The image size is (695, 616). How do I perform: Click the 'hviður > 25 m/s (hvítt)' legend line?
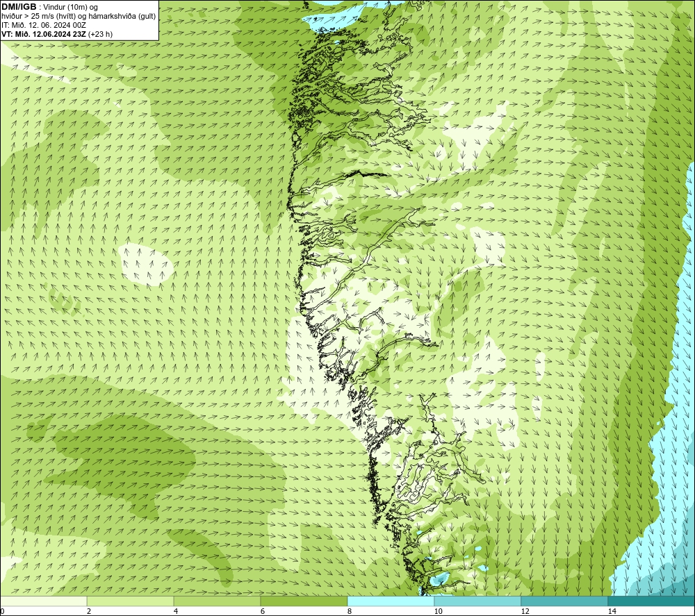coord(79,17)
